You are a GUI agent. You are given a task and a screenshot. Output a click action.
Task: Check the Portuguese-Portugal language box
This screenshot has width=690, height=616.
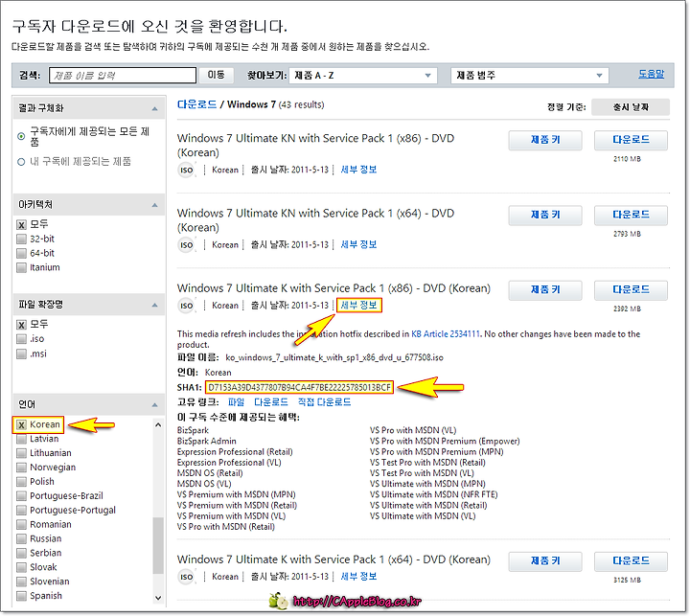coord(21,511)
